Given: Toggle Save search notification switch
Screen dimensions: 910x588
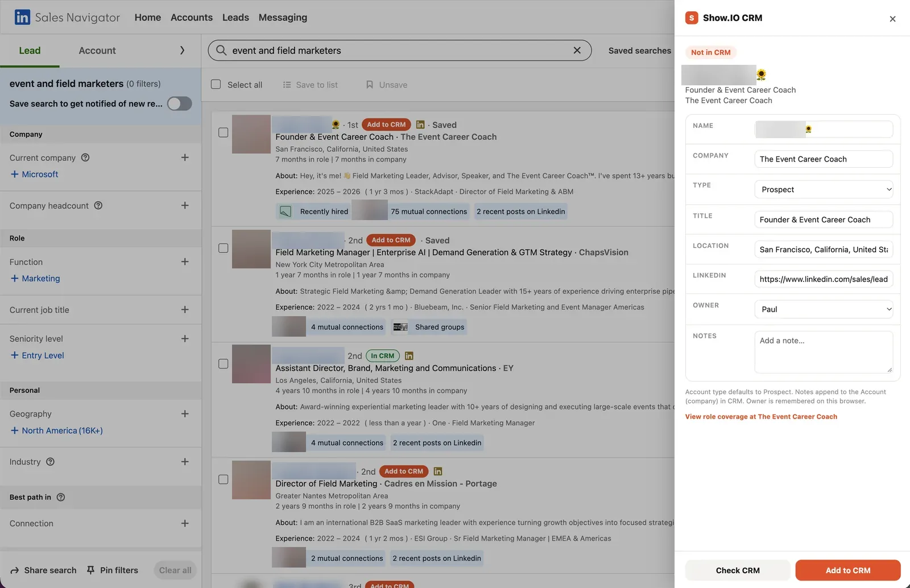Looking at the screenshot, I should coord(179,103).
